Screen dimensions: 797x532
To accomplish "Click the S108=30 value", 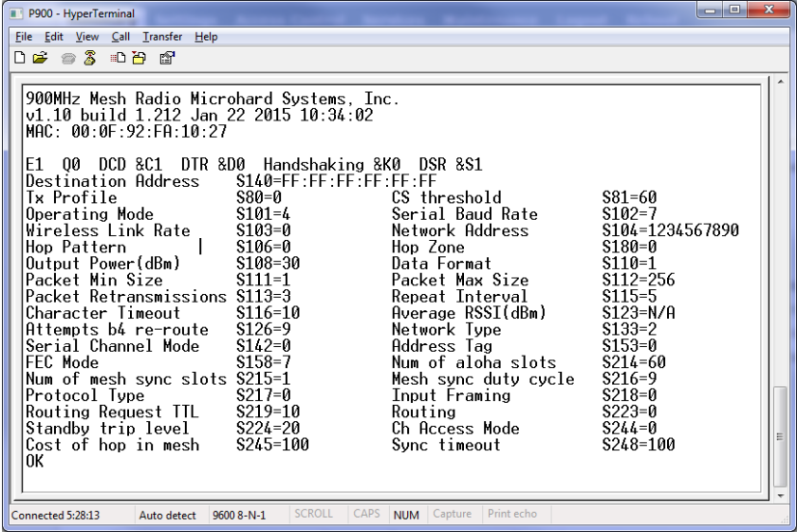I will click(268, 264).
